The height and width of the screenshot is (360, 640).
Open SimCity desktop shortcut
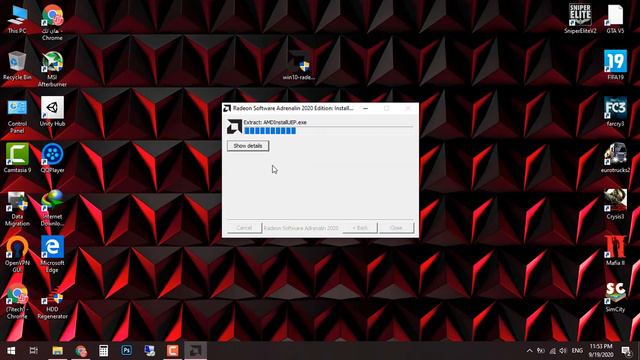[x=615, y=297]
